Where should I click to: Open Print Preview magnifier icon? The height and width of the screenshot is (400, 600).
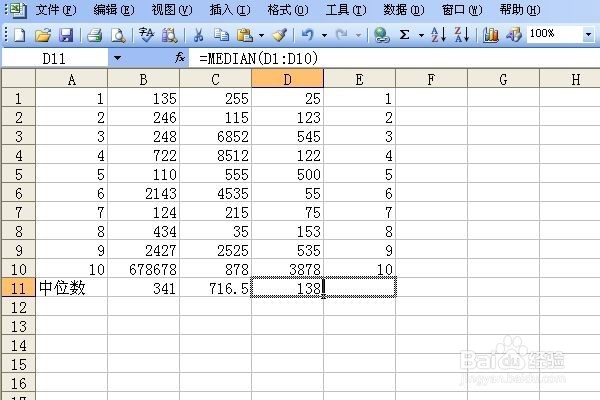[x=118, y=35]
